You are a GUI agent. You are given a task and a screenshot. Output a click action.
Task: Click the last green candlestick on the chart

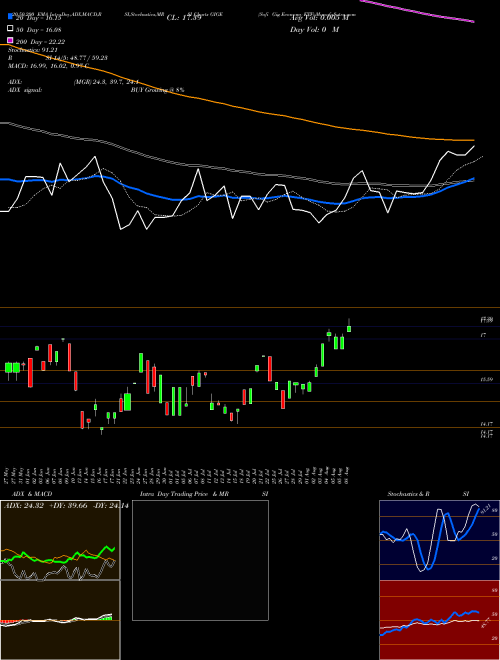(x=349, y=328)
